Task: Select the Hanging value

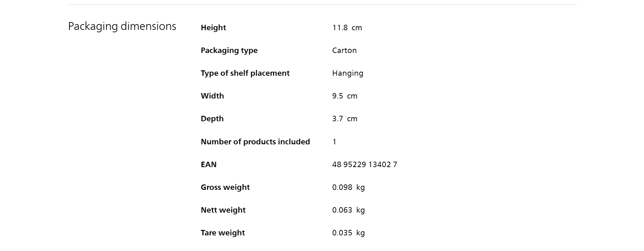Action: pos(348,73)
